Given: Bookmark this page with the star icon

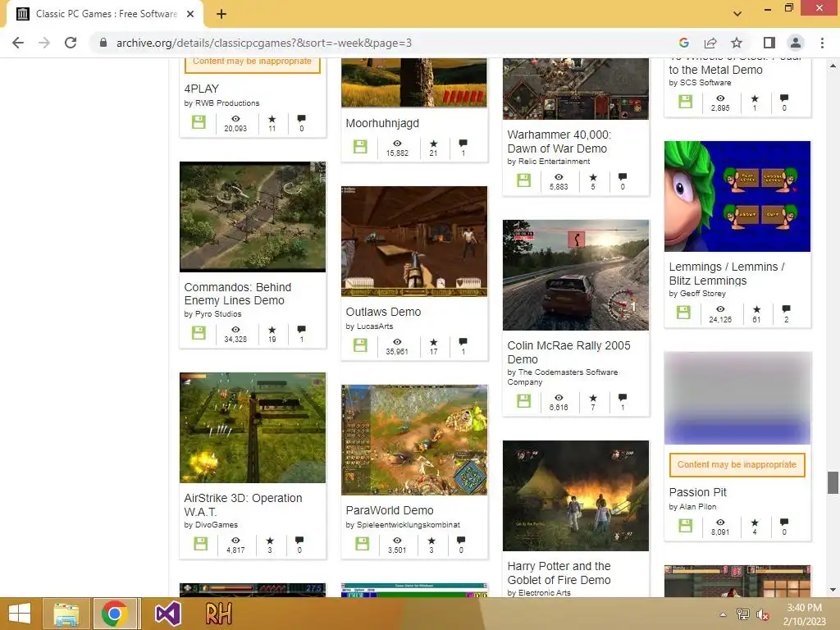Looking at the screenshot, I should tap(737, 43).
